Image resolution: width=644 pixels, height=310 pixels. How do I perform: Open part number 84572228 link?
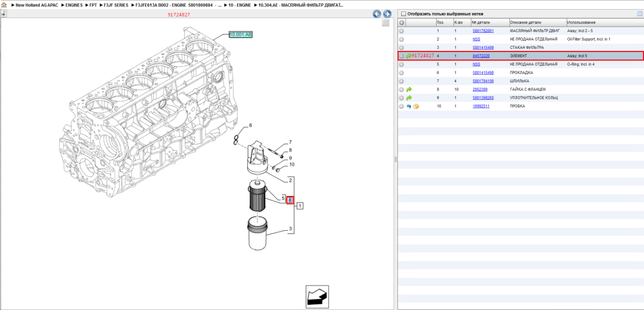pos(480,56)
